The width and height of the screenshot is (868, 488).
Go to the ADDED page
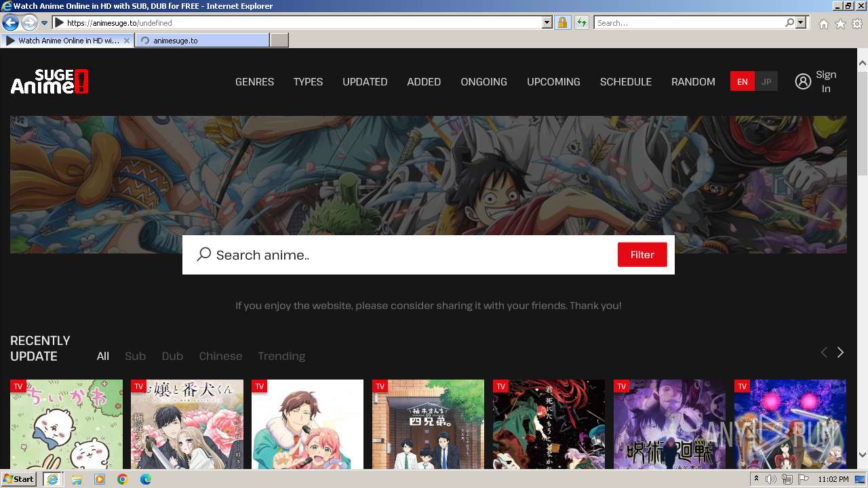click(424, 81)
